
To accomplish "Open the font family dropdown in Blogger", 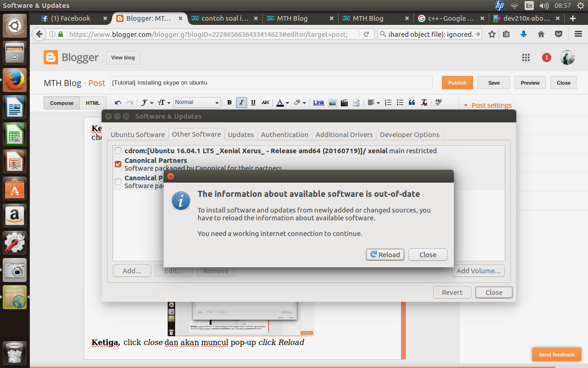I will [x=147, y=103].
